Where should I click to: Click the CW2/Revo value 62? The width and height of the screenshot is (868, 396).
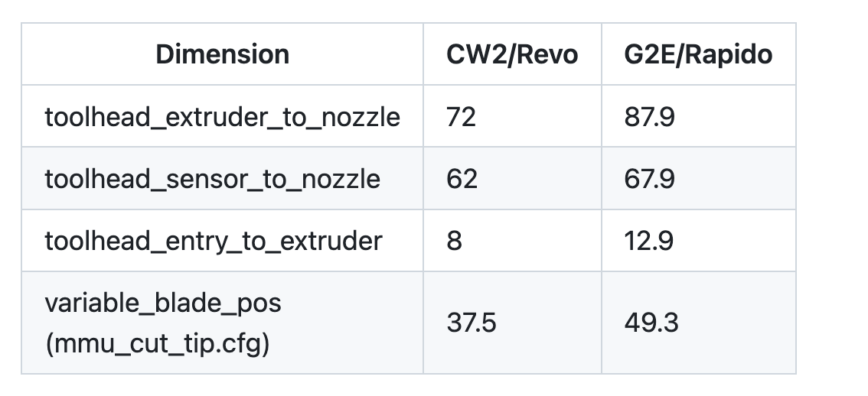[462, 179]
